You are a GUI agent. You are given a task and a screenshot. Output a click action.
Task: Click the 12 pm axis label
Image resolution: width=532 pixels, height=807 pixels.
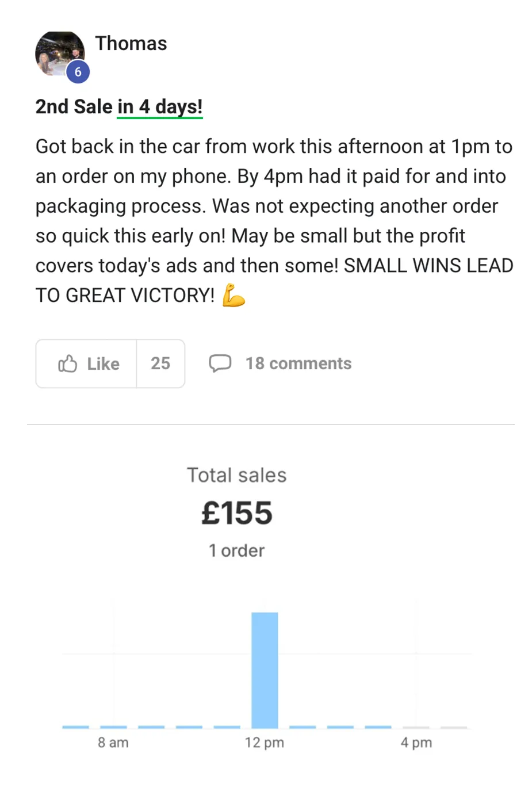[265, 743]
